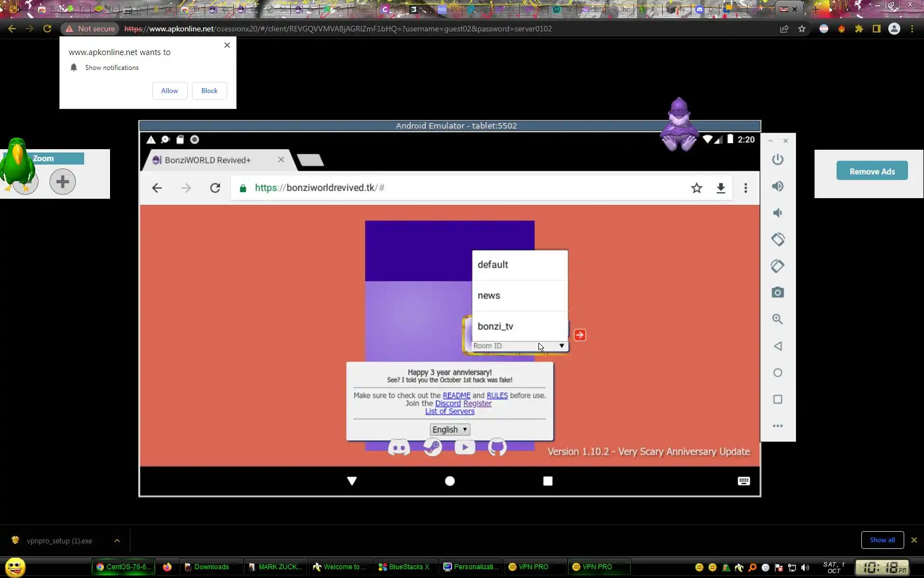Open the Android on-screen keyboard icon
The width and height of the screenshot is (924, 578).
(744, 481)
